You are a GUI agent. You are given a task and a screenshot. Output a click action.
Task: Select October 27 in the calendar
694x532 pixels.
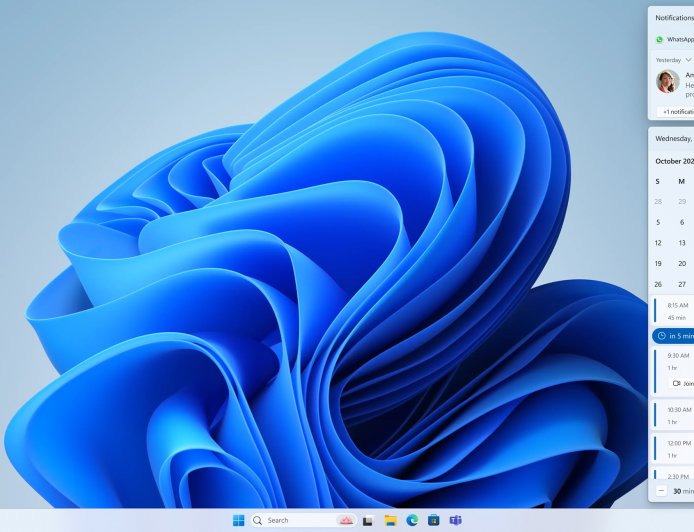(682, 284)
